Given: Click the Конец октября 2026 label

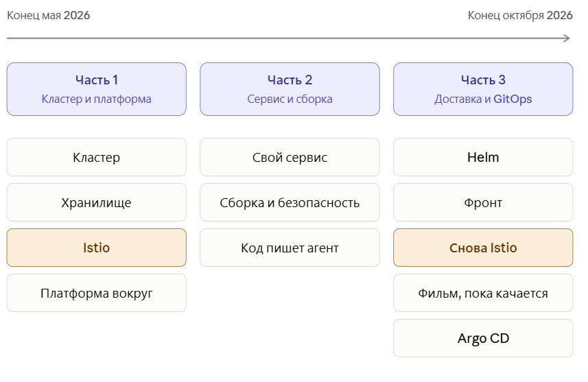Looking at the screenshot, I should tap(520, 15).
